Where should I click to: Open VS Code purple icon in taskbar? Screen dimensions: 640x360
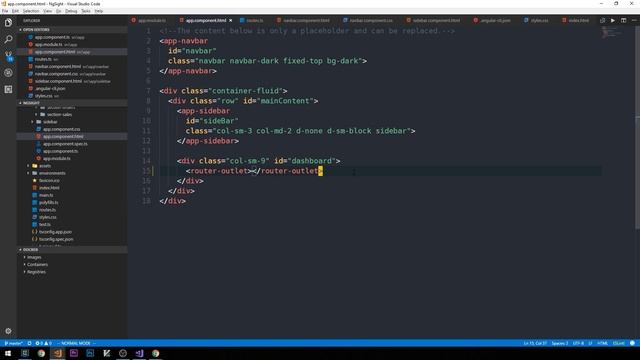(x=139, y=353)
